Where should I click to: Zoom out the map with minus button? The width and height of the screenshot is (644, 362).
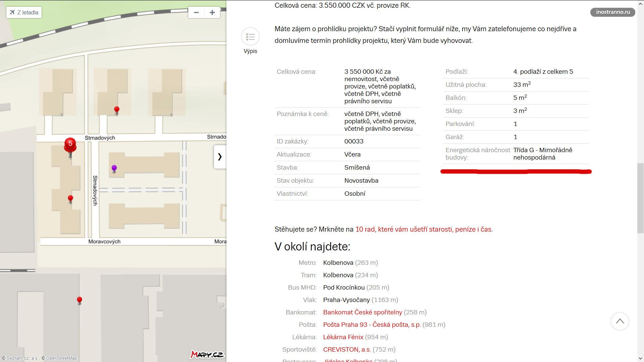pyautogui.click(x=196, y=12)
